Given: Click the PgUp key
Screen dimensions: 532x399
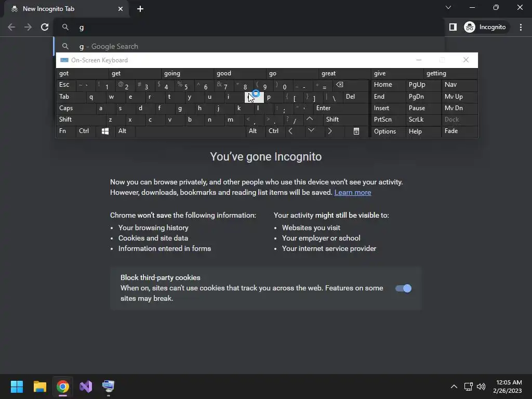Looking at the screenshot, I should (x=423, y=85).
